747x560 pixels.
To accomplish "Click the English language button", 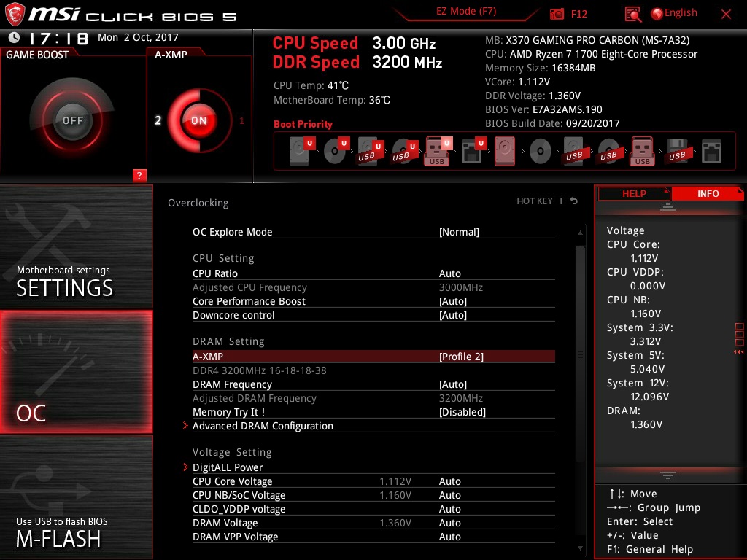I will coord(681,13).
